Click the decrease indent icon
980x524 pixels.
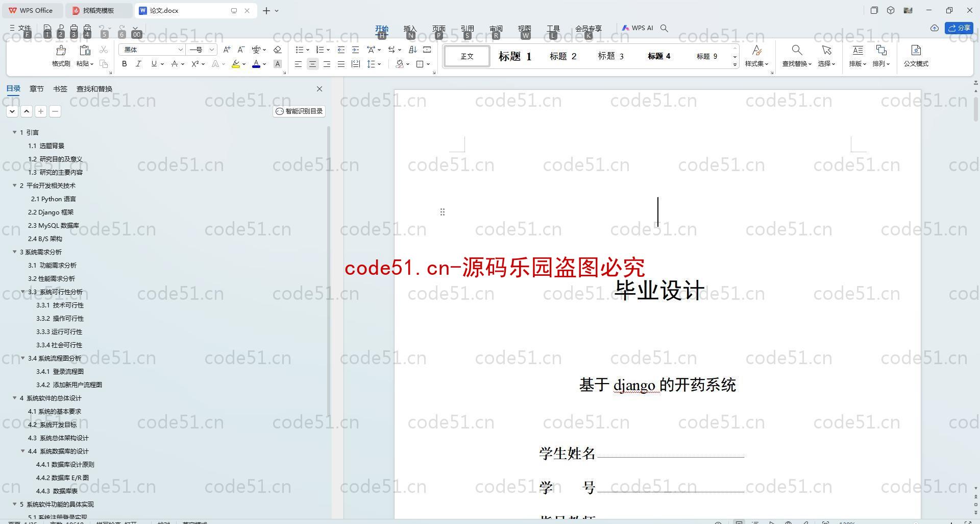pos(341,50)
